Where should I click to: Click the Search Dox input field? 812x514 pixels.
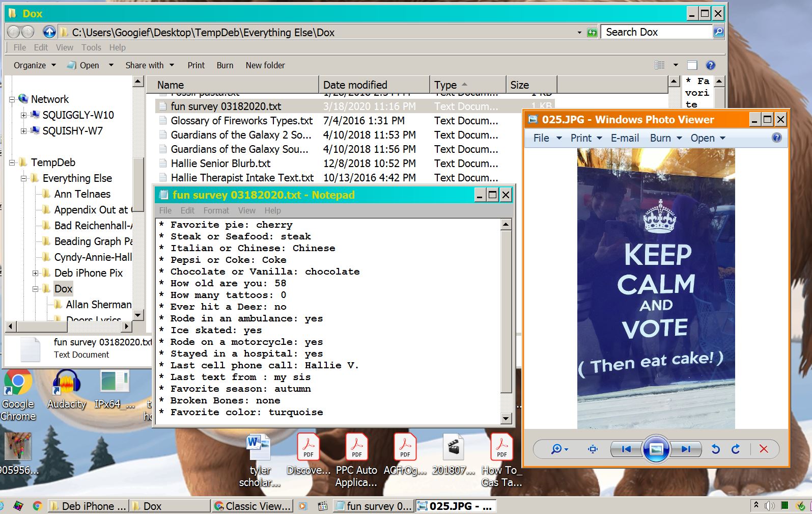pos(656,32)
